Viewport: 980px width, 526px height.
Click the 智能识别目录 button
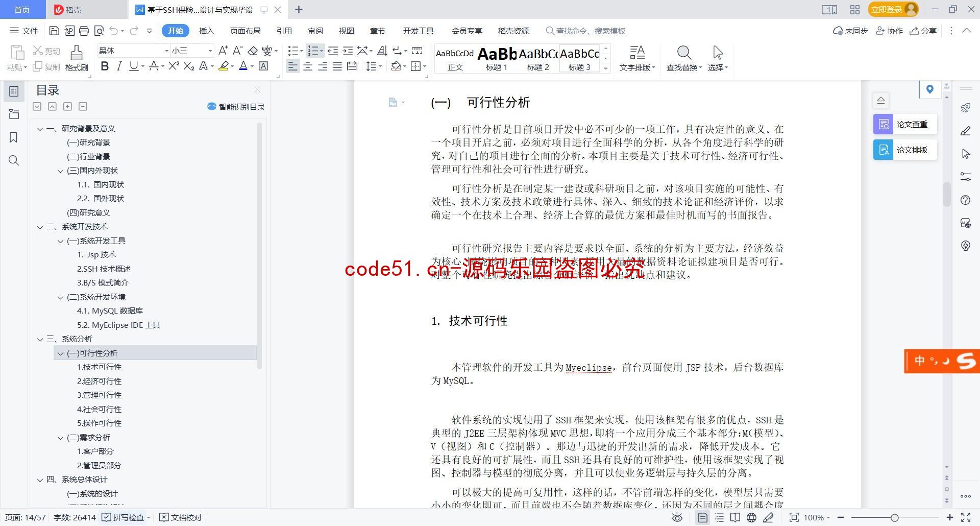click(x=236, y=107)
